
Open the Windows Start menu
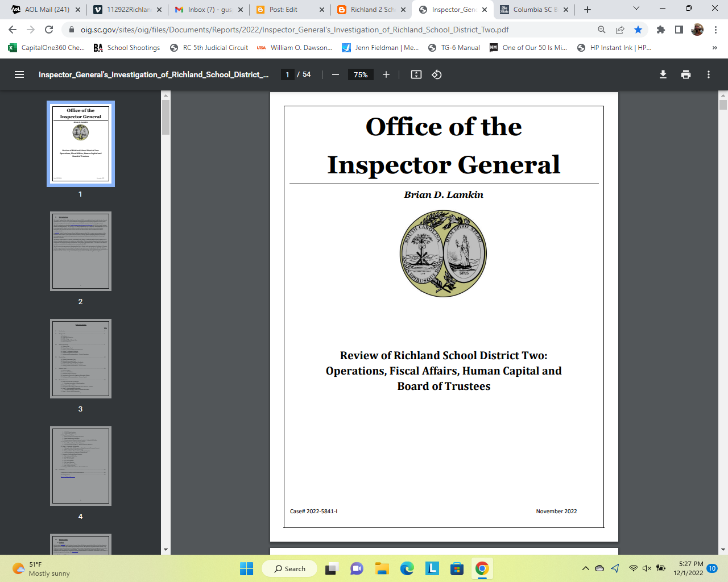point(246,568)
